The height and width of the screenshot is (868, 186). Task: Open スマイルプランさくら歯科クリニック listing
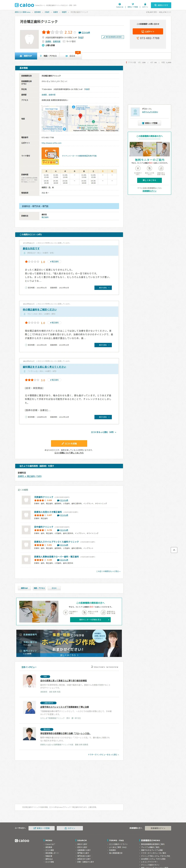56,542
